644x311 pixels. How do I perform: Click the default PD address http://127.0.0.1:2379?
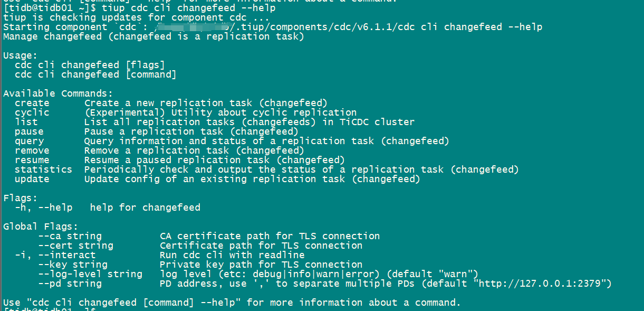542,284
